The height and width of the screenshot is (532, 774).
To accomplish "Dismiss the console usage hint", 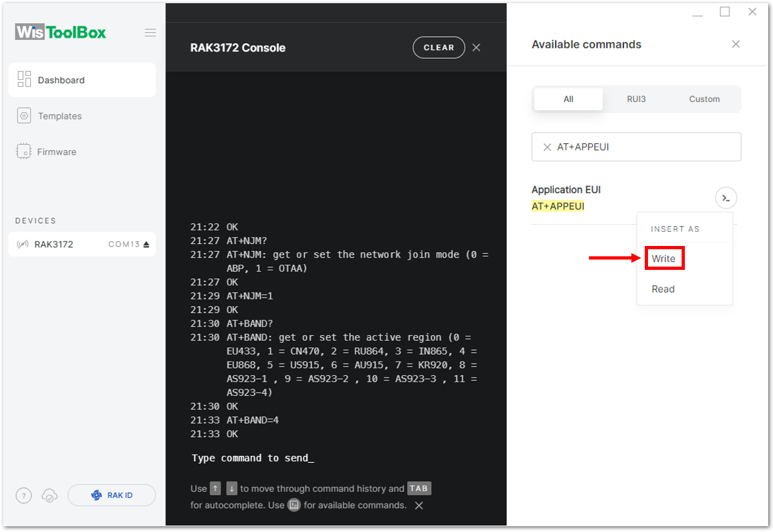I will pyautogui.click(x=419, y=506).
